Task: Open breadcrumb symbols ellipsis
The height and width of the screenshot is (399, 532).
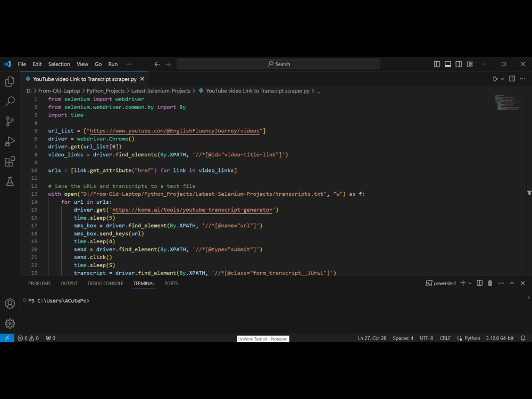Action: 318,90
